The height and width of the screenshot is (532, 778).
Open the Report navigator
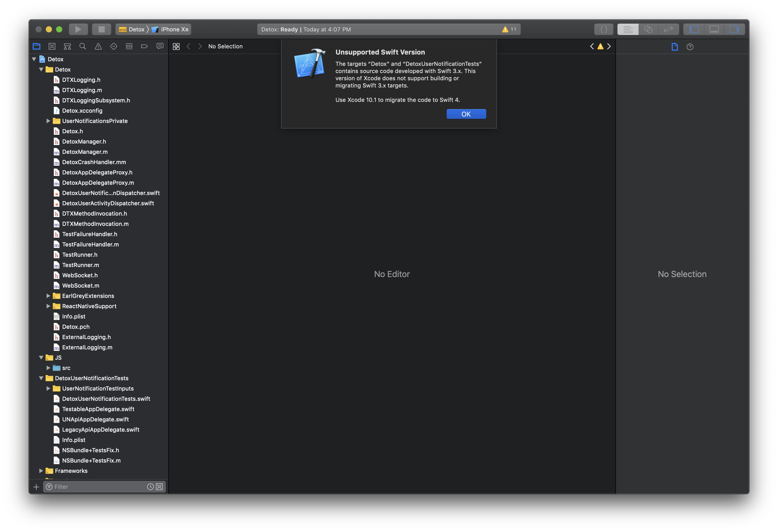[x=160, y=46]
